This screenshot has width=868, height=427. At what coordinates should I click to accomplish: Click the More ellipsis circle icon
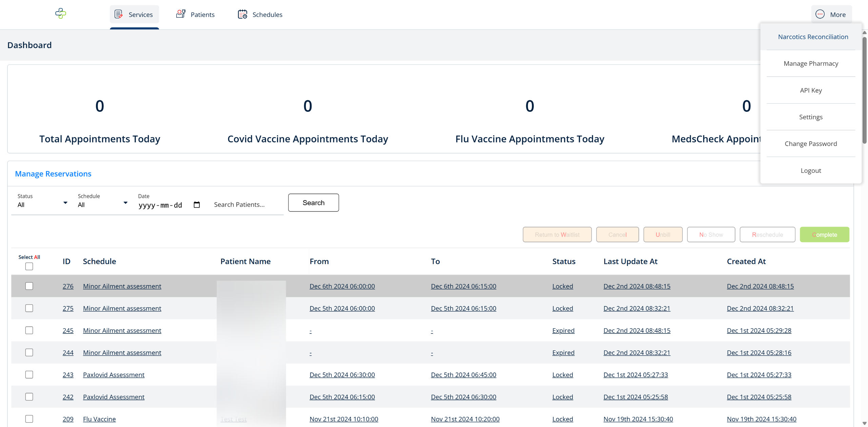(820, 14)
